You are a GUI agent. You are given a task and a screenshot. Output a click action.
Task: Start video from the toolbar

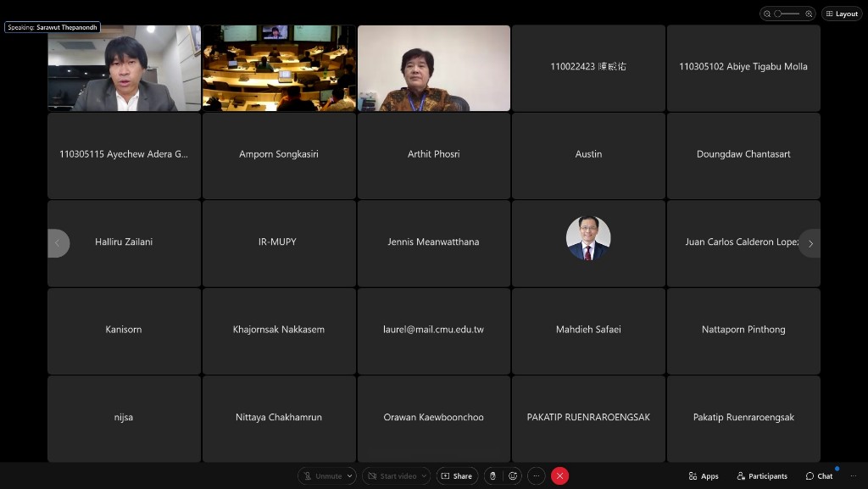392,475
